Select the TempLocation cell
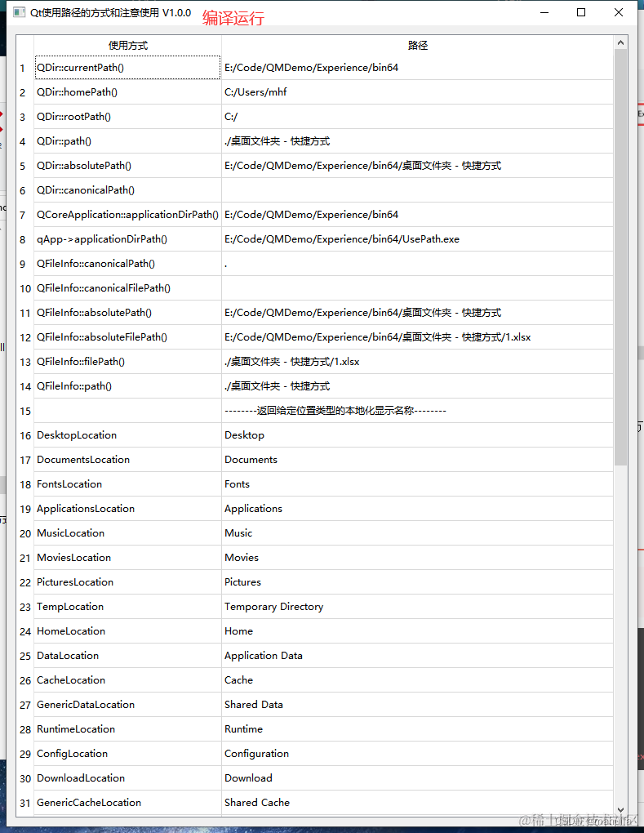The height and width of the screenshot is (833, 644). (128, 606)
